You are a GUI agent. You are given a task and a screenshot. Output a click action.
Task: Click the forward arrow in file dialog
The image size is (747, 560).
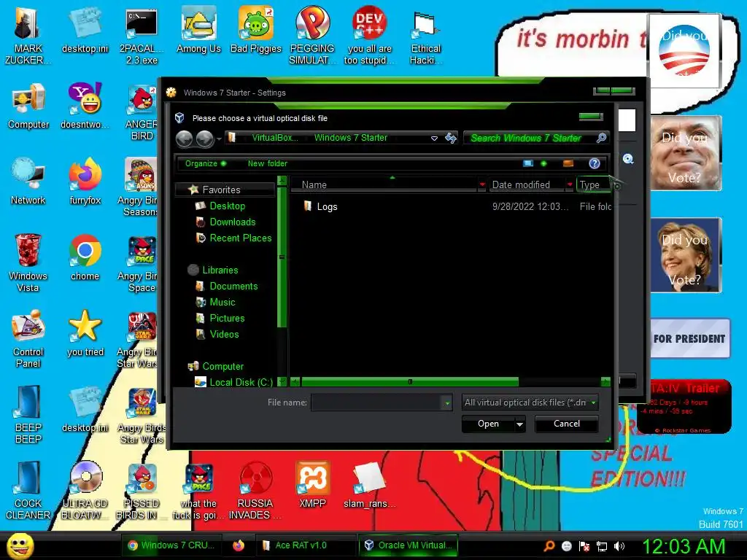click(205, 139)
